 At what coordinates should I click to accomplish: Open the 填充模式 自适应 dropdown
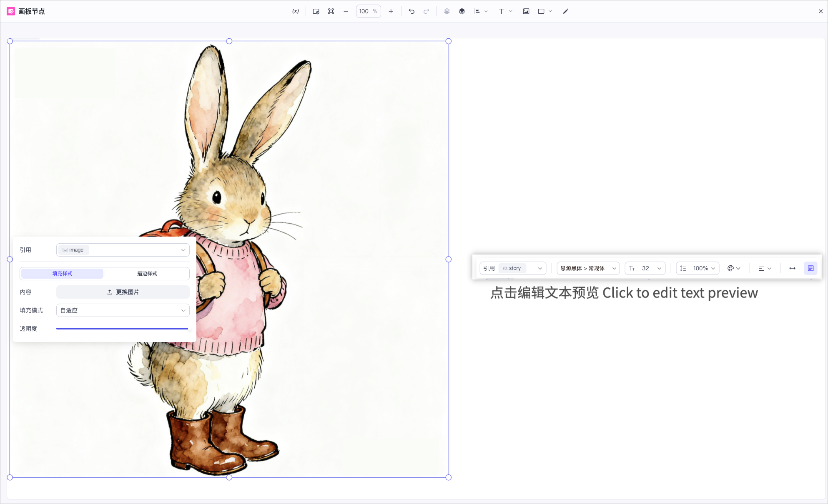tap(123, 310)
